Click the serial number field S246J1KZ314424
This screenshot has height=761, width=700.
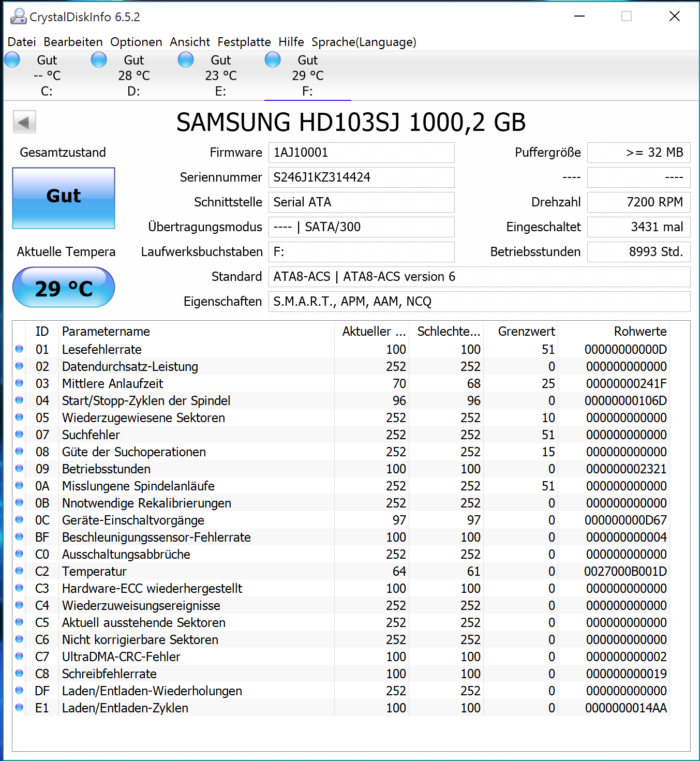(x=361, y=177)
